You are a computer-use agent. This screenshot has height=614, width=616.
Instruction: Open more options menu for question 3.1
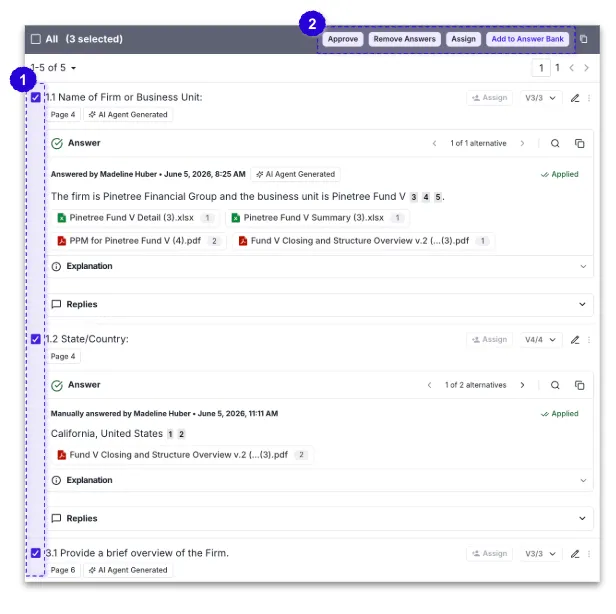point(589,554)
